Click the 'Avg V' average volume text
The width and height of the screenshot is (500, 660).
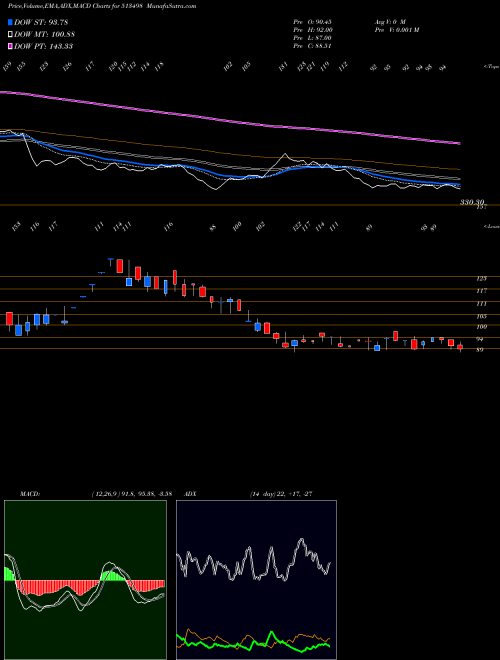389,22
